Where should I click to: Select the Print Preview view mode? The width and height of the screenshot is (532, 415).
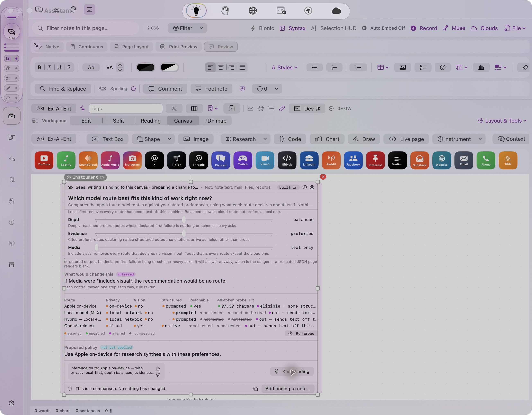point(179,47)
